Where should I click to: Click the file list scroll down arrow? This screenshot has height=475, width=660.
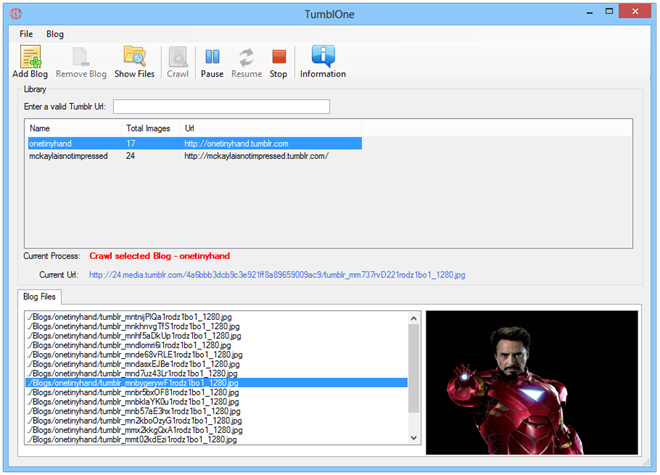point(414,438)
